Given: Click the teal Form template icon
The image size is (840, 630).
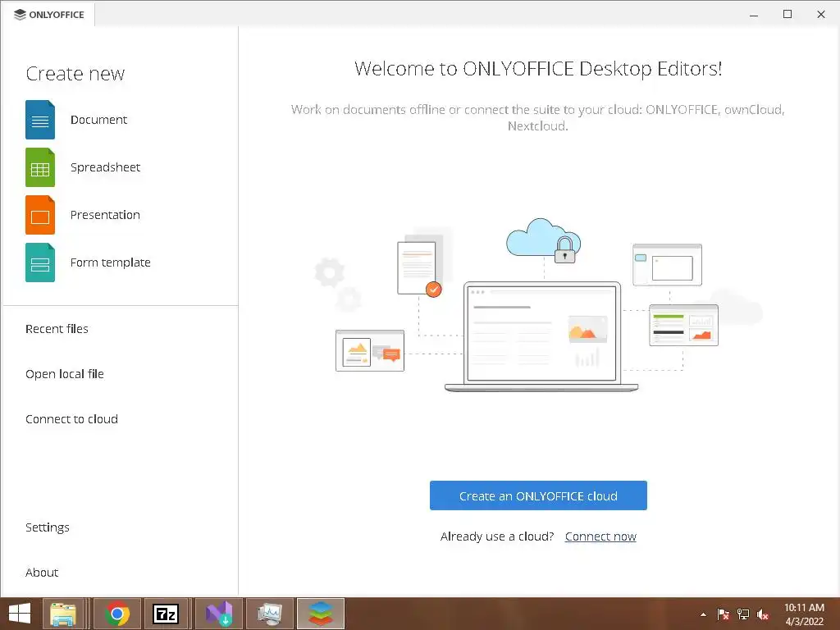Looking at the screenshot, I should pos(40,262).
